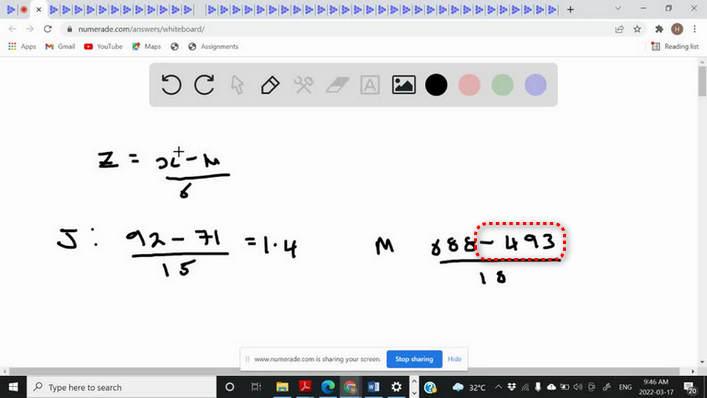Open a new browser tab
This screenshot has height=398, width=707.
[570, 9]
